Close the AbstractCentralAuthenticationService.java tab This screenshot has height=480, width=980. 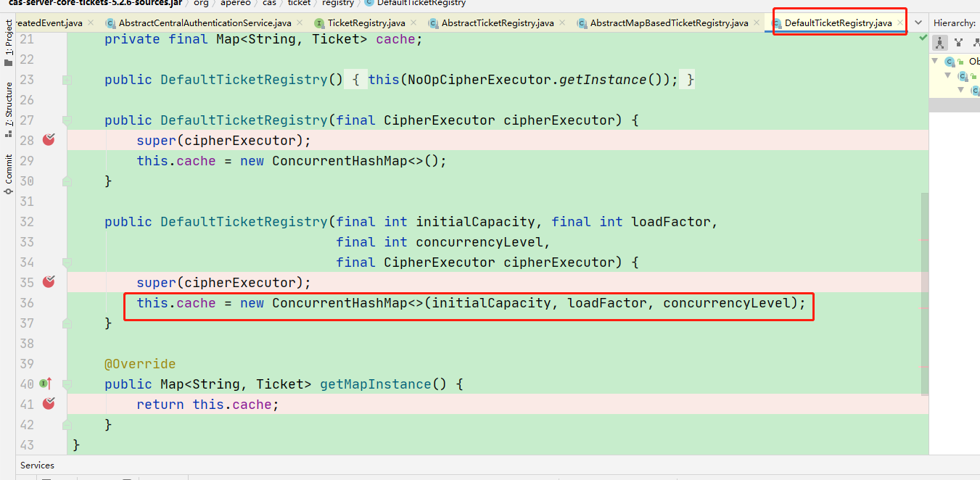pyautogui.click(x=300, y=23)
